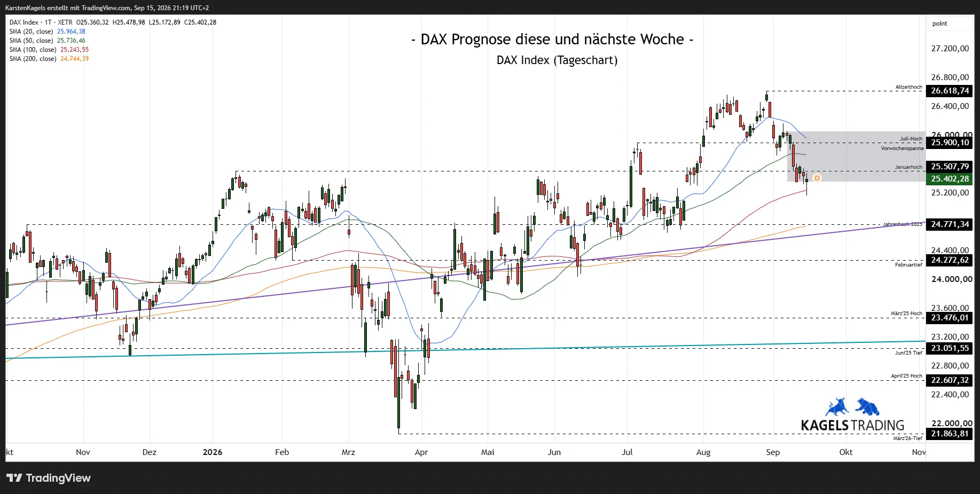Click the 'Juni'25 Tief' annotation
This screenshot has width=980, height=494.
(x=908, y=353)
